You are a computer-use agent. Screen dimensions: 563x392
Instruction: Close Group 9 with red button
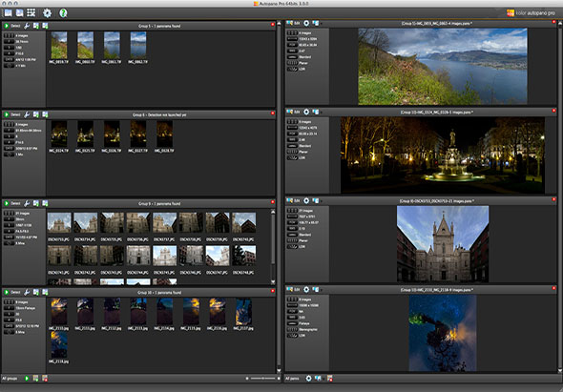point(273,202)
